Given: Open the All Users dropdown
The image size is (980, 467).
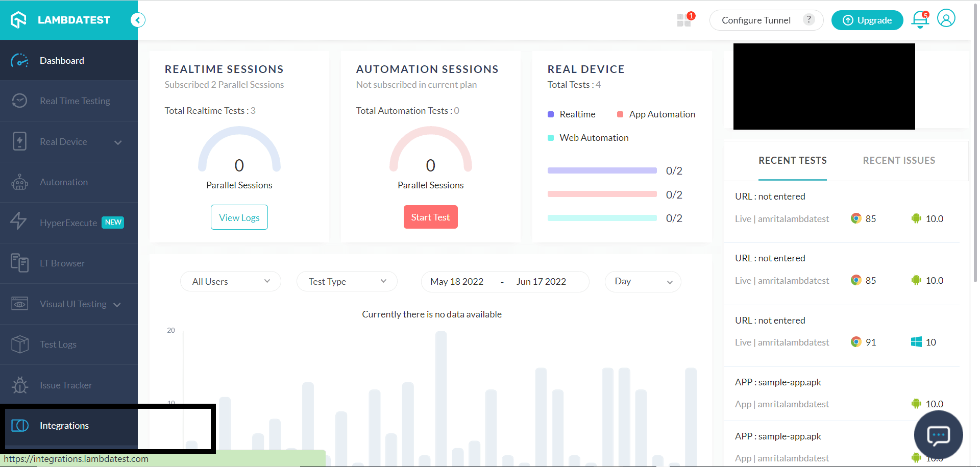Looking at the screenshot, I should 230,282.
